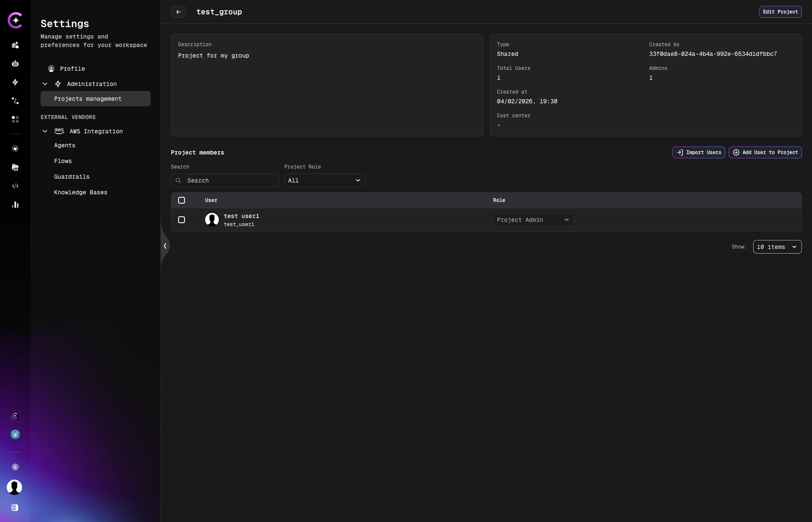
Task: Click the logout icon at sidebar bottom
Action: point(15,508)
